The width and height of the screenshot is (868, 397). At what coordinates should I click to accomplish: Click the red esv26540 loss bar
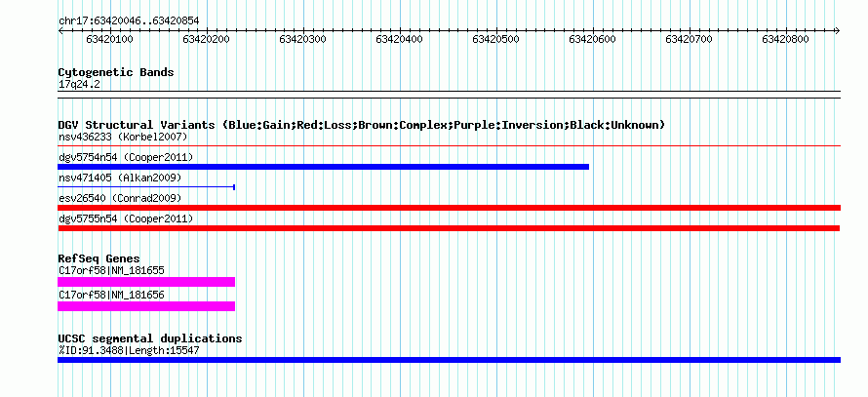[x=449, y=208]
